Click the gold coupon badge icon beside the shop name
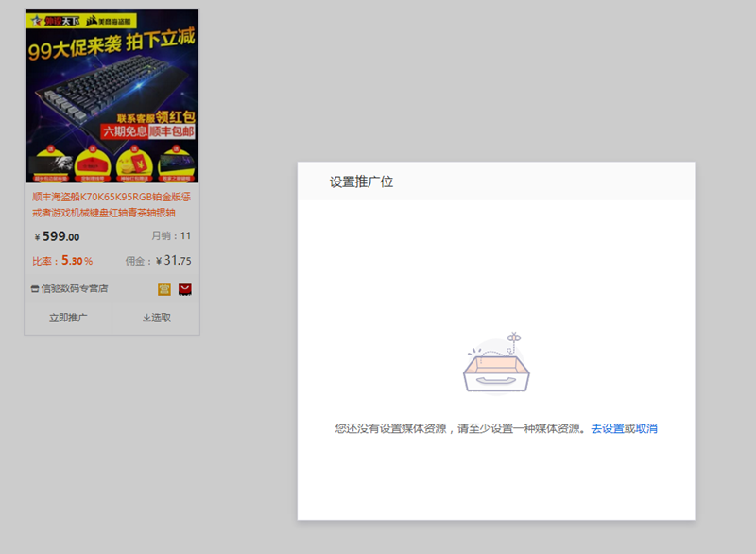 (x=164, y=288)
